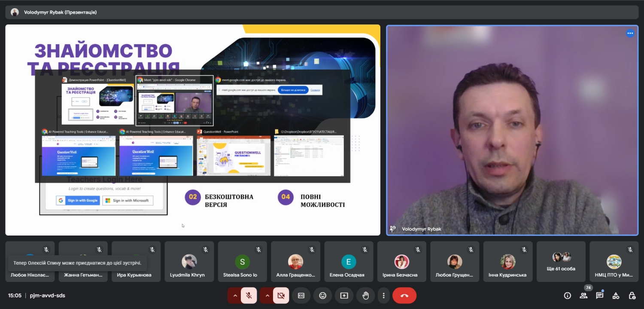Show the people list icon
The height and width of the screenshot is (309, 644).
tap(583, 295)
